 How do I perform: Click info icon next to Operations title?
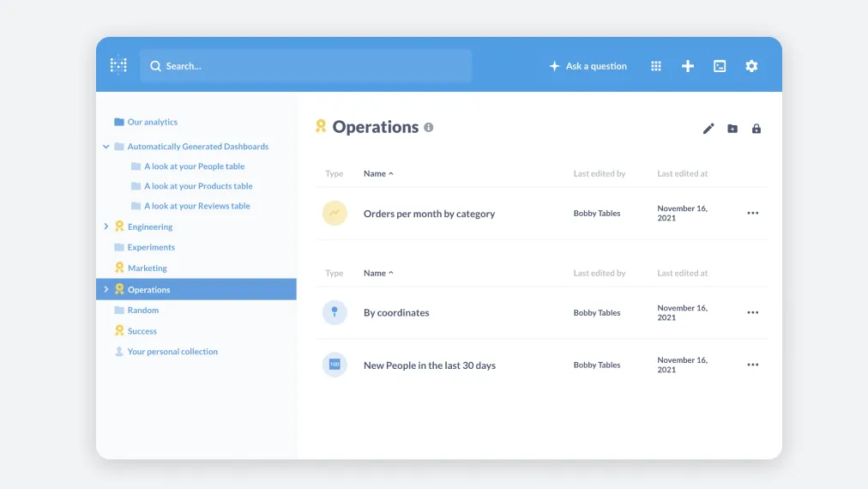tap(429, 127)
